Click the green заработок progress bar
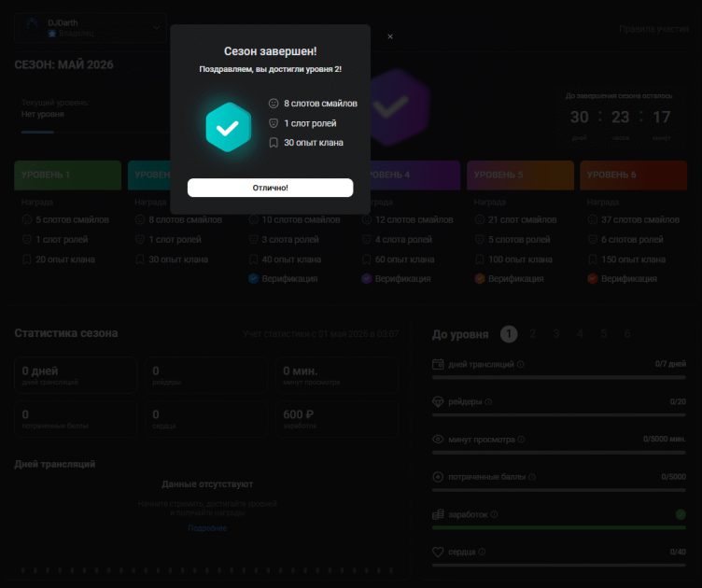The width and height of the screenshot is (702, 588). 559,528
